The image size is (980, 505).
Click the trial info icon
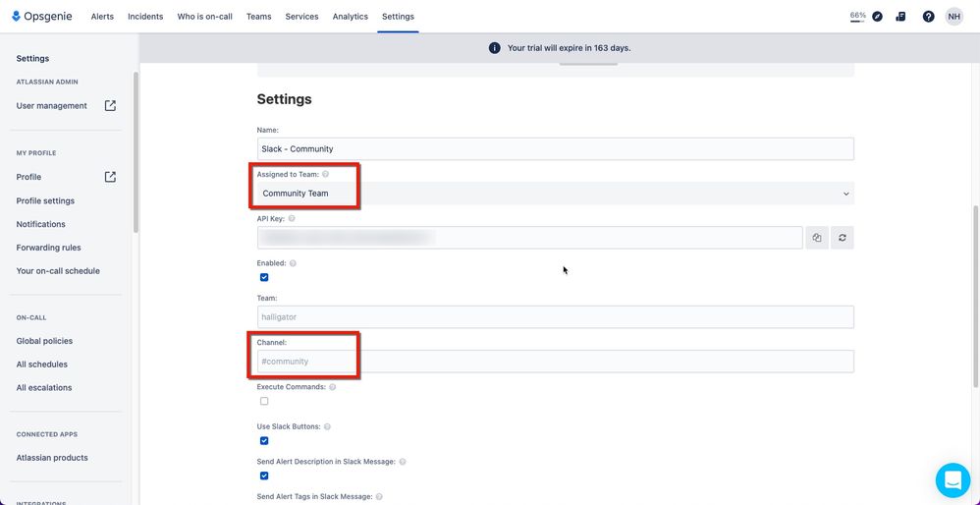[494, 48]
